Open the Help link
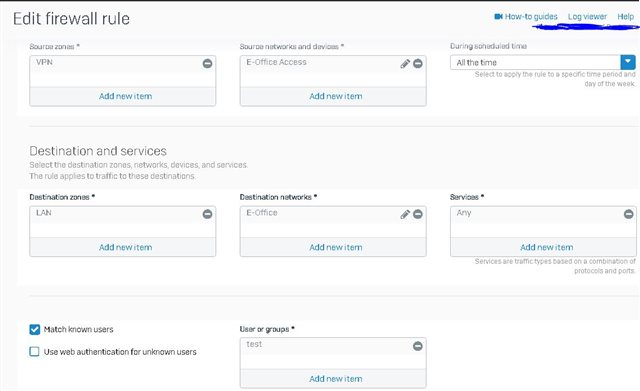 tap(625, 16)
